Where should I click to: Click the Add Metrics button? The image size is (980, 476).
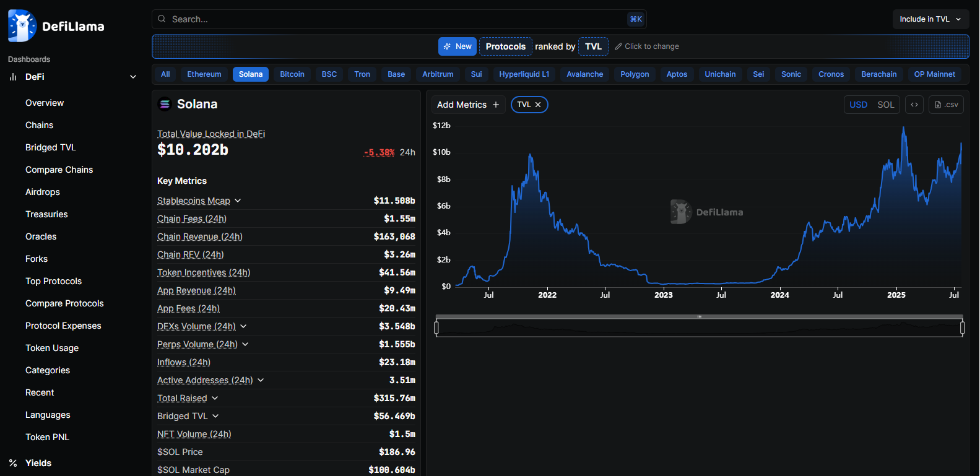[x=469, y=105]
